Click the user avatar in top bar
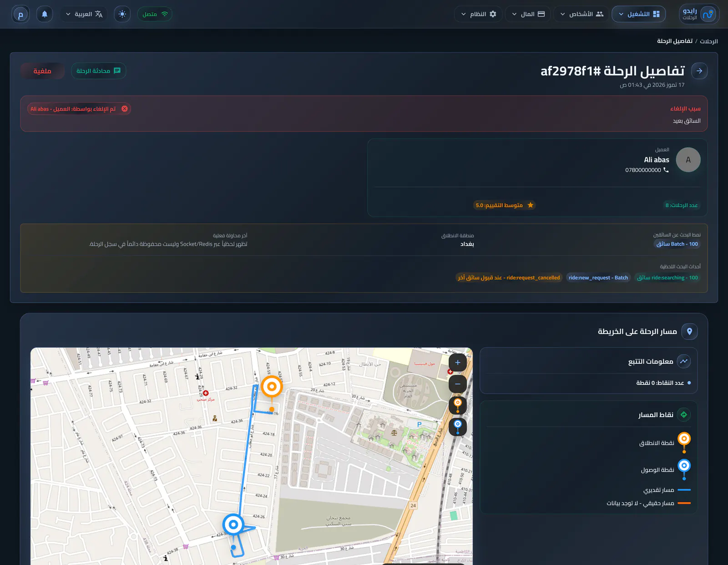728x565 pixels. pyautogui.click(x=20, y=14)
